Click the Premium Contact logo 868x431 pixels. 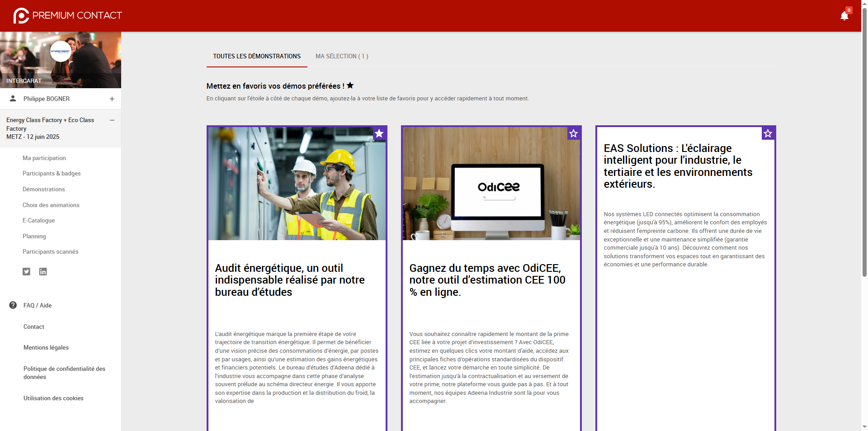click(68, 15)
